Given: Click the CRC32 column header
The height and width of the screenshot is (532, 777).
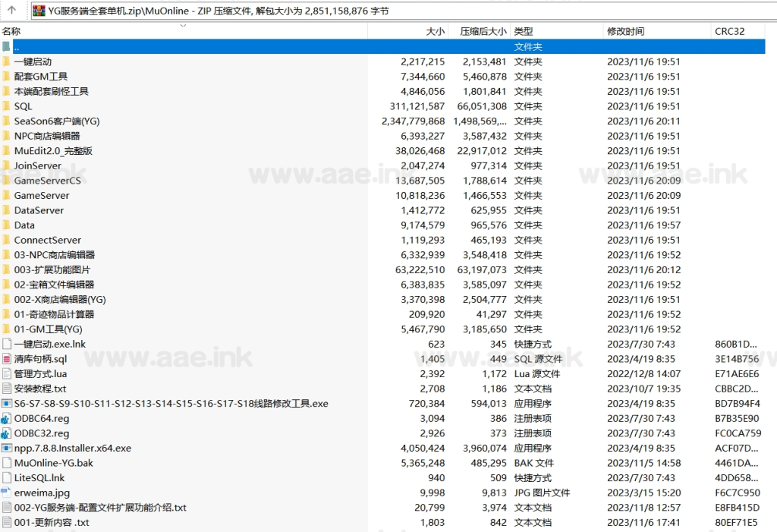Looking at the screenshot, I should 728,31.
